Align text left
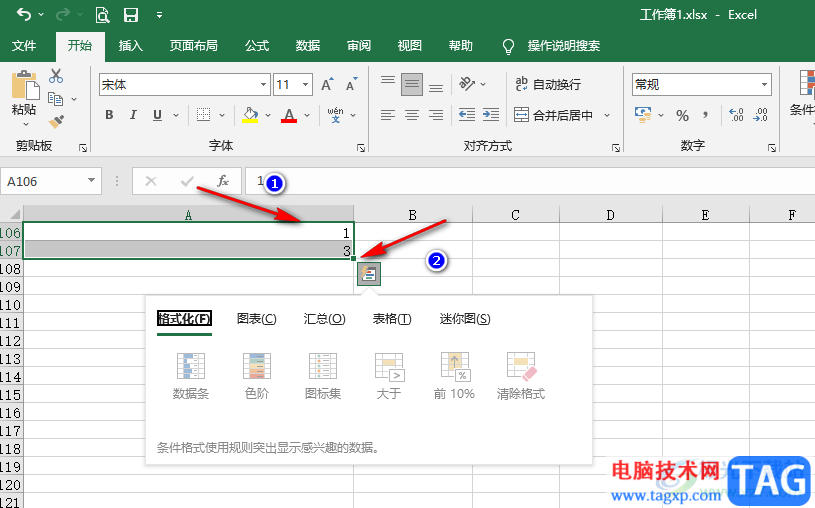815x508 pixels. pyautogui.click(x=388, y=115)
